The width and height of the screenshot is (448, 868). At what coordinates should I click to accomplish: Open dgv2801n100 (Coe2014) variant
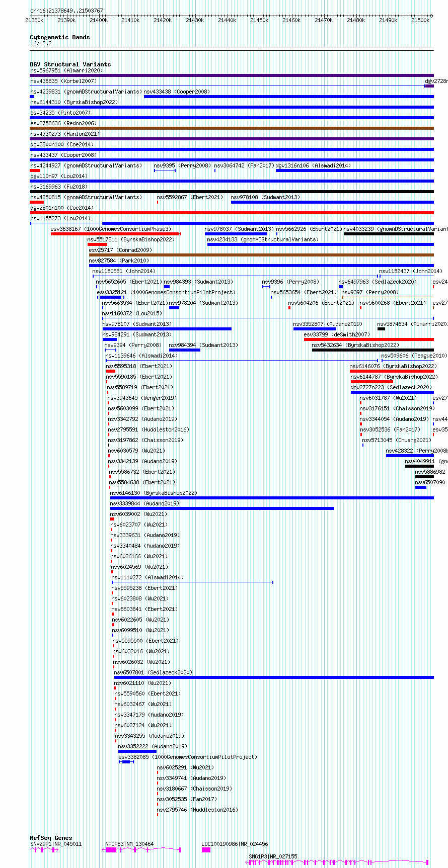(61, 208)
